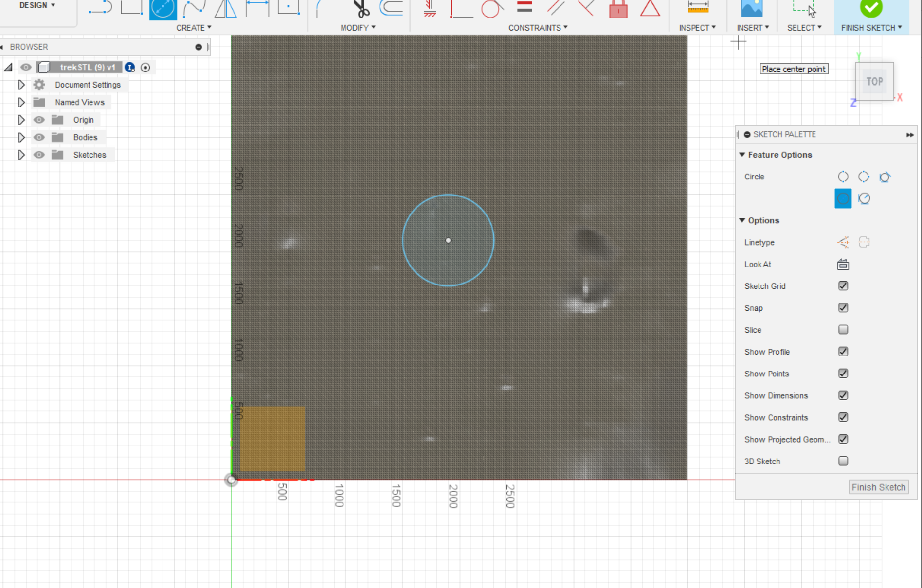
Task: Toggle the Snap checkbox
Action: pos(843,308)
